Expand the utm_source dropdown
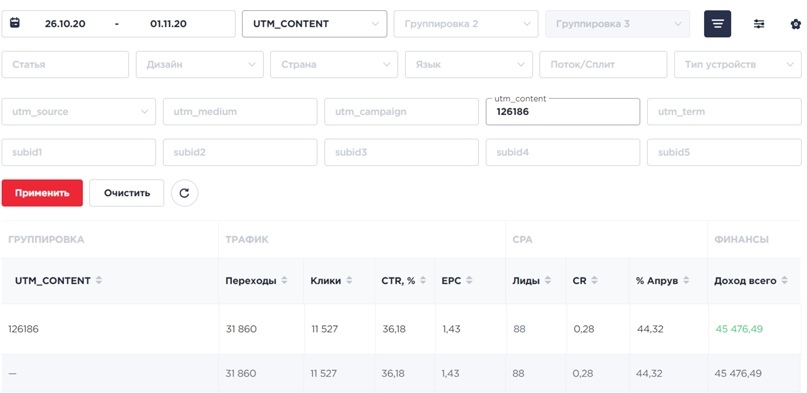Screen dimensions: 807x393 (x=79, y=112)
